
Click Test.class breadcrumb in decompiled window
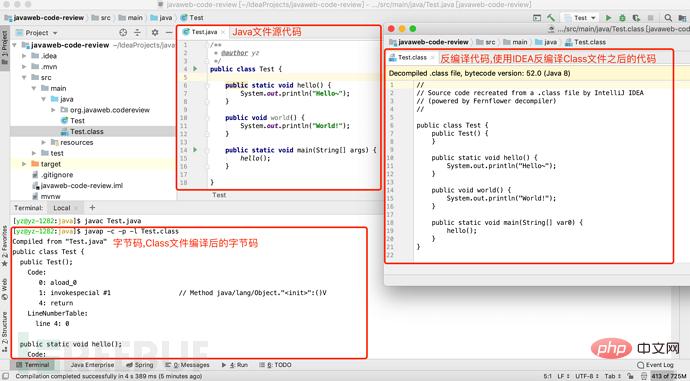click(585, 42)
